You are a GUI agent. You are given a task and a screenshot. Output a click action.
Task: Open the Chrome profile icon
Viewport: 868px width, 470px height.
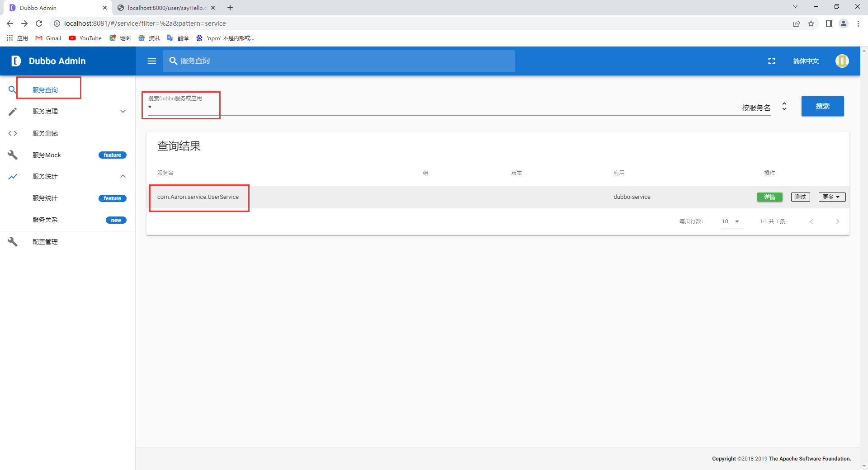click(844, 23)
